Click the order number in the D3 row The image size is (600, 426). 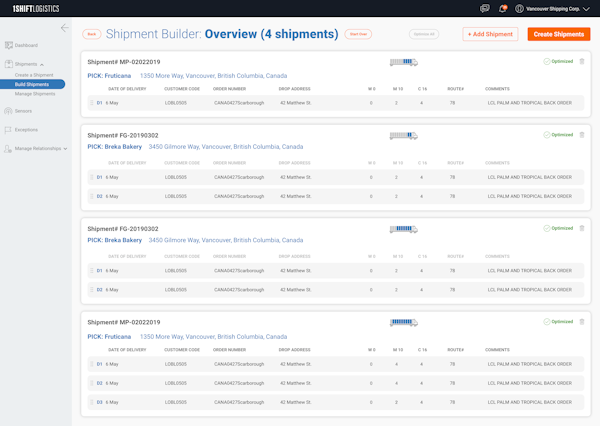239,402
